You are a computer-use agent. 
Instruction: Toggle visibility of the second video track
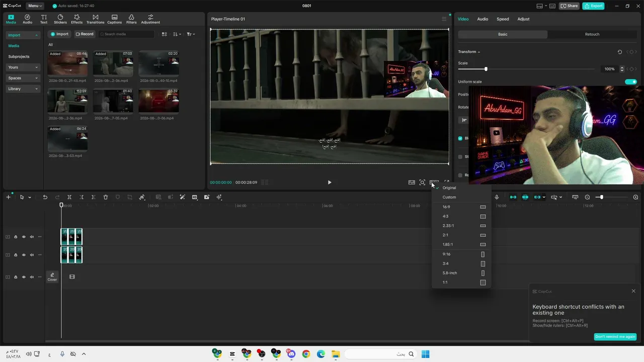(x=24, y=255)
